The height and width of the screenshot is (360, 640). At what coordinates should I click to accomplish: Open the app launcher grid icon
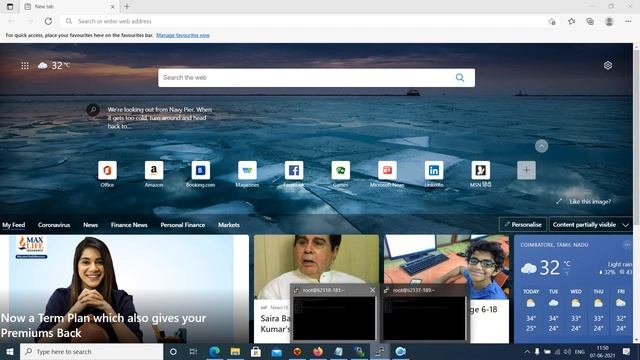tap(25, 65)
